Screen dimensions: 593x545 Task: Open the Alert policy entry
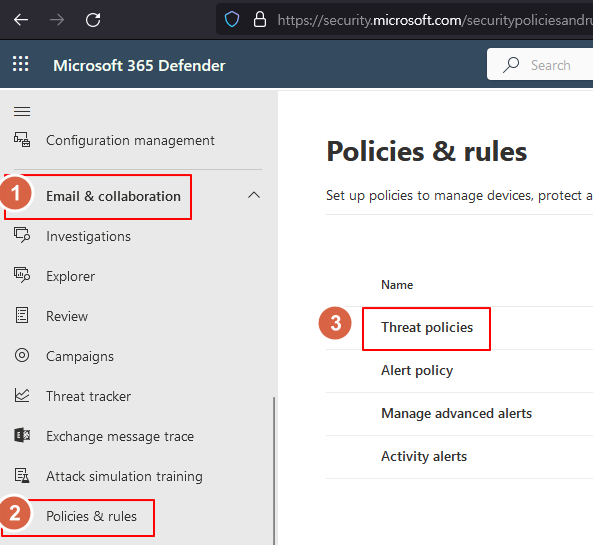(417, 371)
